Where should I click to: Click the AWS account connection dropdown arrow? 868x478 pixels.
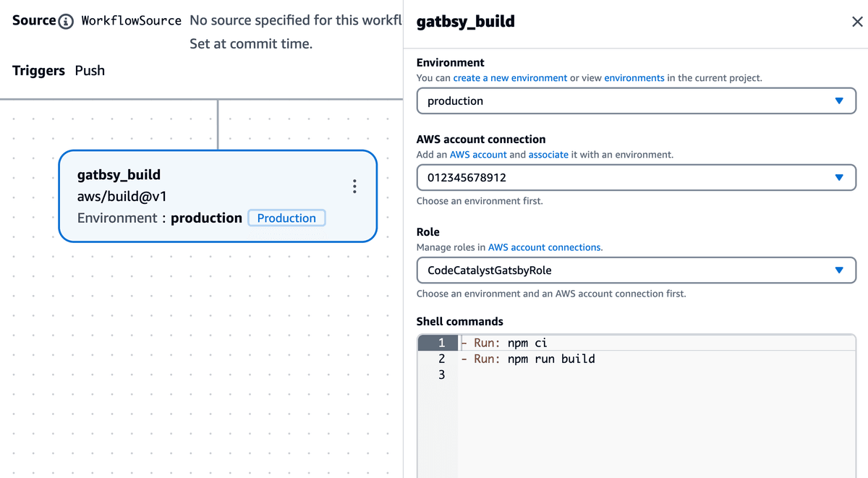pyautogui.click(x=839, y=177)
